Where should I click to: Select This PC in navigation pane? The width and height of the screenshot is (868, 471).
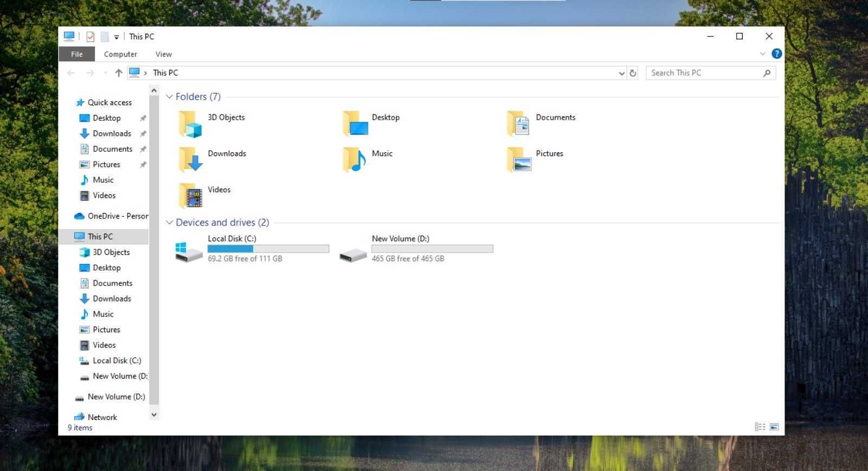(103, 236)
